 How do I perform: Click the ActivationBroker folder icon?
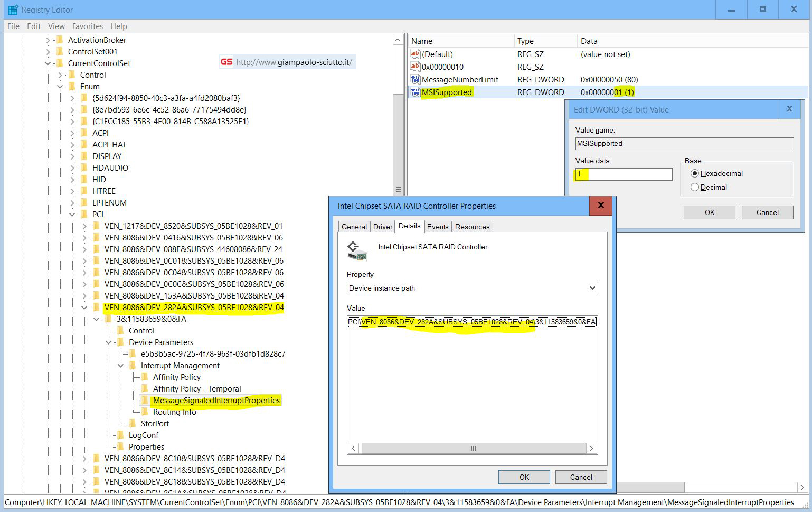click(x=60, y=40)
